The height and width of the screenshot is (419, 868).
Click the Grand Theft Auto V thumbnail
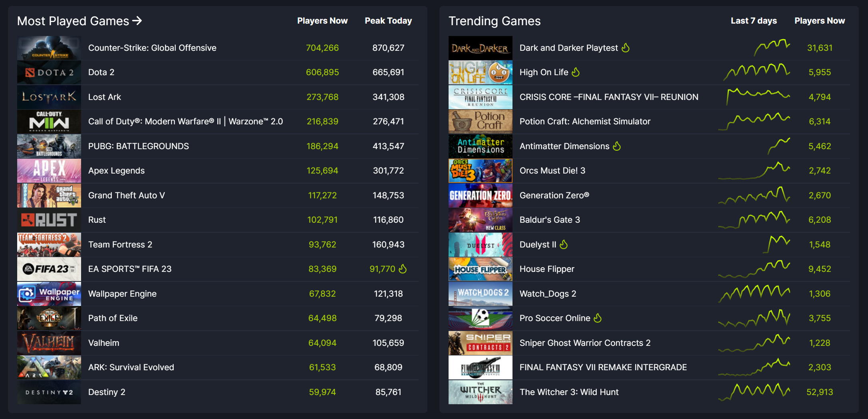(x=49, y=196)
